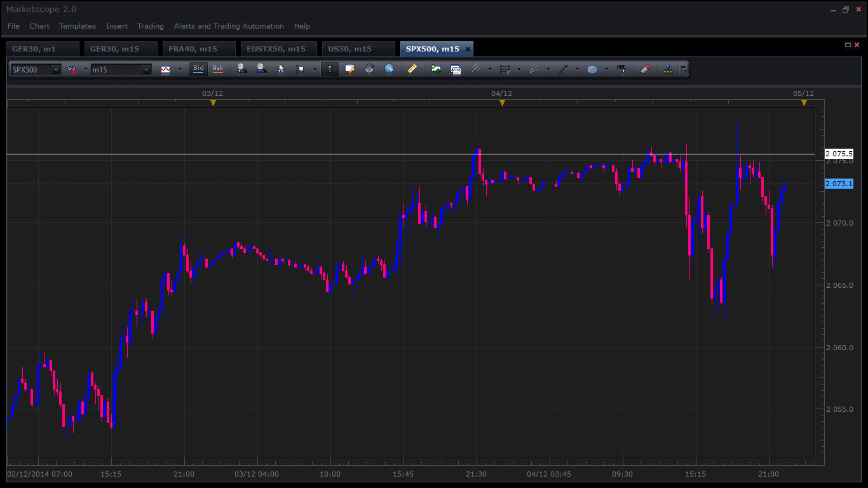The width and height of the screenshot is (868, 488).
Task: Toggle Ask price display
Action: [x=218, y=69]
